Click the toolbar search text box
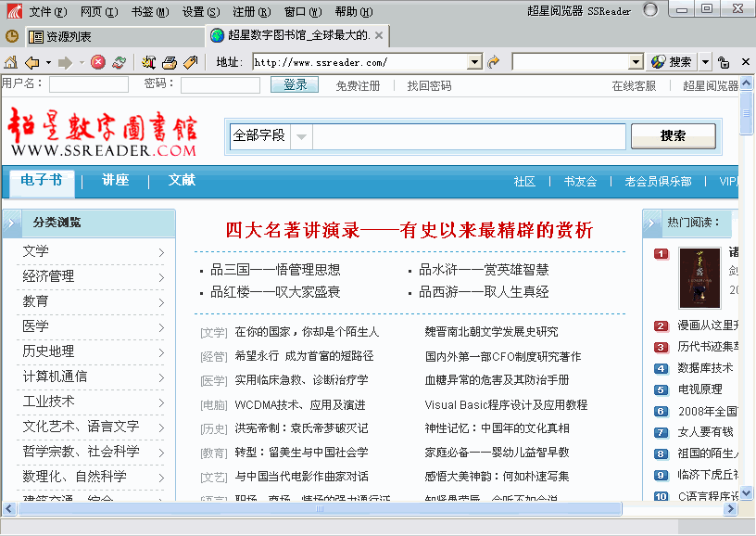 pos(572,62)
